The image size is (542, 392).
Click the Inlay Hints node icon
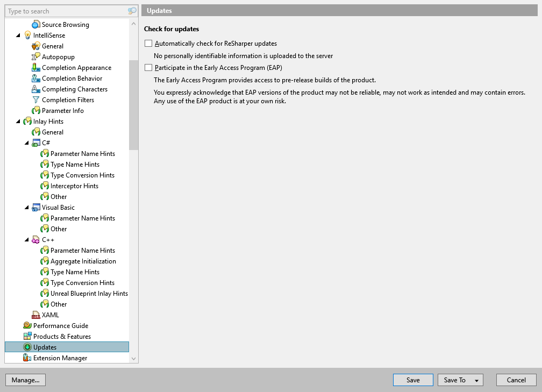pyautogui.click(x=27, y=122)
